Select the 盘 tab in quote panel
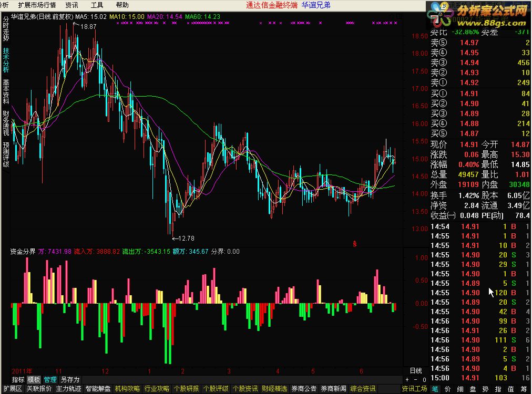This screenshot has height=394, width=532. pos(473,389)
